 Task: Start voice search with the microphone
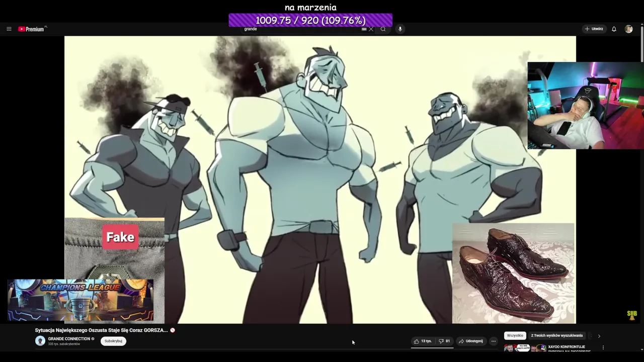pyautogui.click(x=400, y=29)
